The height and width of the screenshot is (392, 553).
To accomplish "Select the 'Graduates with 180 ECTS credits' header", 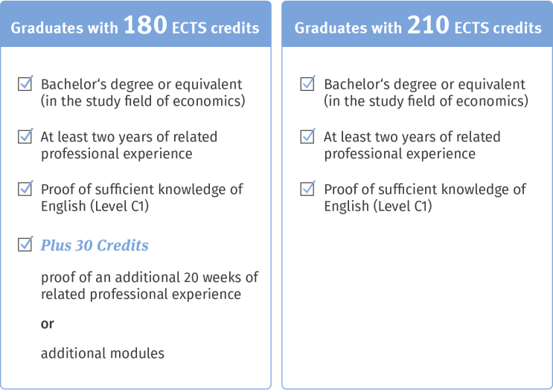I will click(135, 24).
